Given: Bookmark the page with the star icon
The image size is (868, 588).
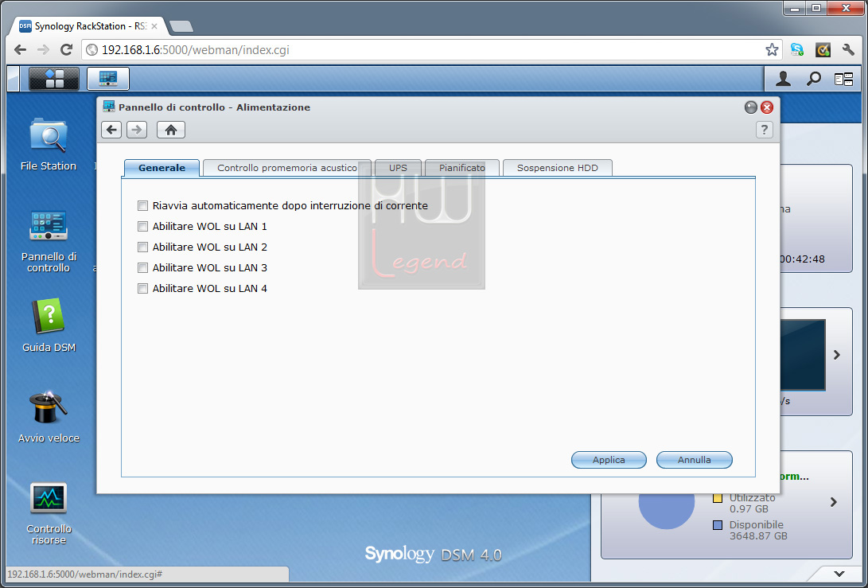Looking at the screenshot, I should click(x=772, y=50).
